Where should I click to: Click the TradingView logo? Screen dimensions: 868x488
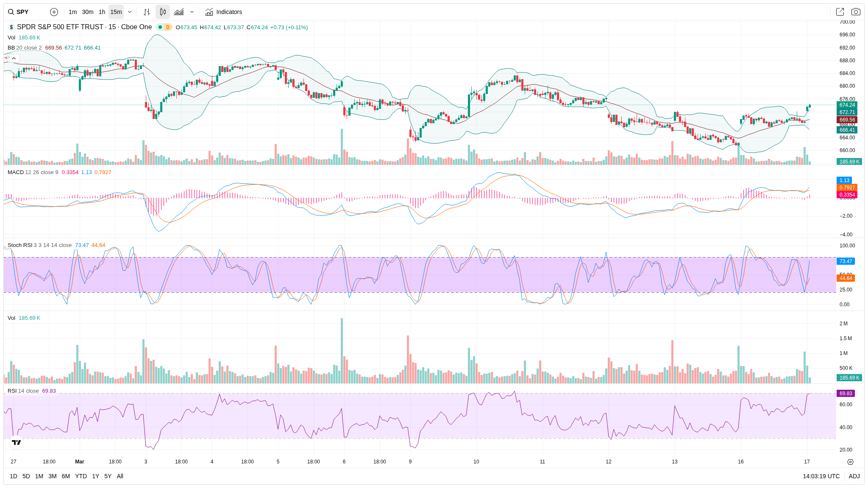point(16,442)
